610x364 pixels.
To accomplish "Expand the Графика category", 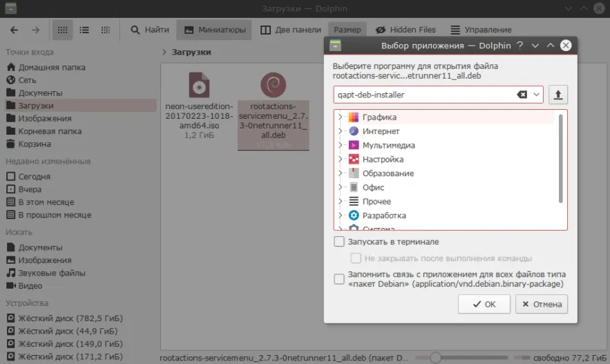I will (341, 117).
